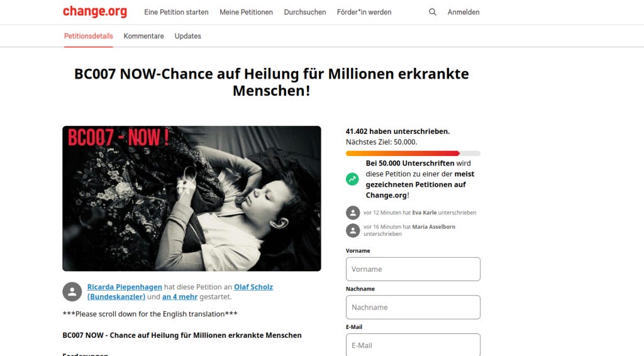The image size is (644, 356).
Task: Click the signature progress bar
Action: pyautogui.click(x=413, y=153)
